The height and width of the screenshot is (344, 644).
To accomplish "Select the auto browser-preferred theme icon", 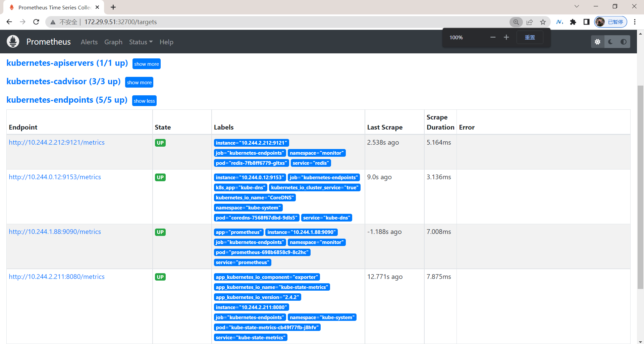I will pyautogui.click(x=624, y=42).
